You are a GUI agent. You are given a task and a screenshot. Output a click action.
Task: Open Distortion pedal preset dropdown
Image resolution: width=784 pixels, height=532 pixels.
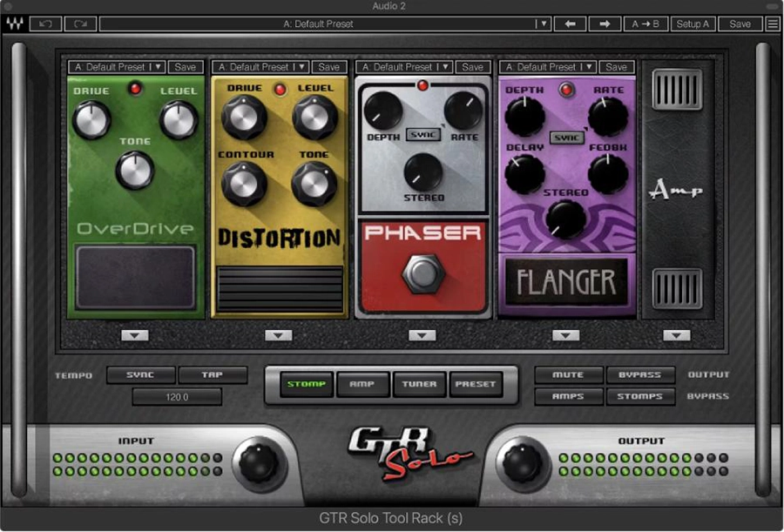[x=260, y=66]
